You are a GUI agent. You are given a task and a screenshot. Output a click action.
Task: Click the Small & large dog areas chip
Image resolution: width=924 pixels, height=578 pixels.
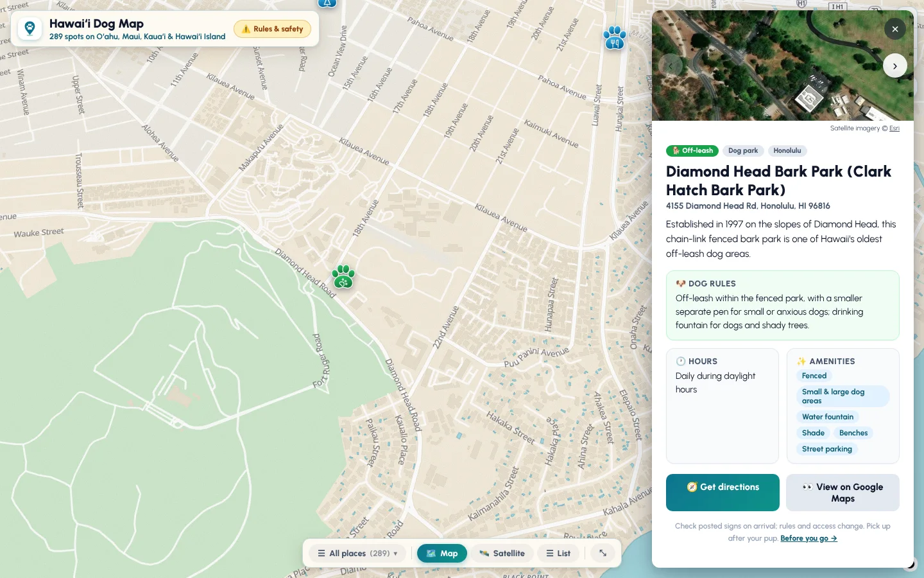click(x=843, y=396)
